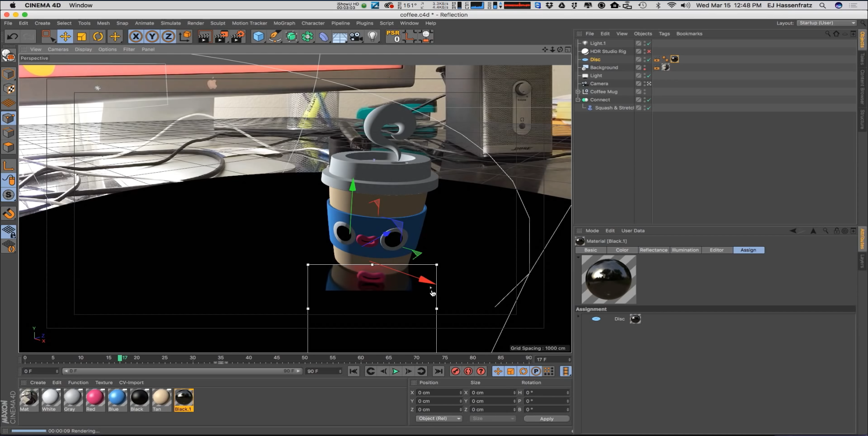Go to the end of animation

click(438, 371)
